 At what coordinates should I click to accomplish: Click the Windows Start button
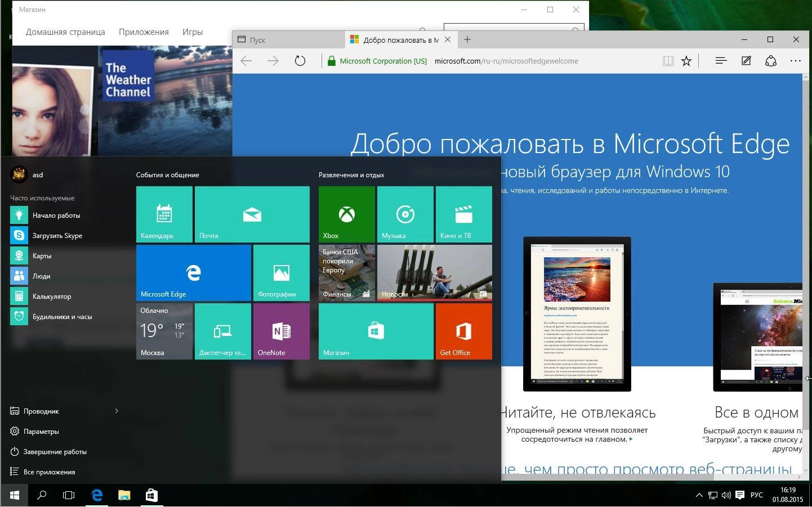click(x=15, y=495)
